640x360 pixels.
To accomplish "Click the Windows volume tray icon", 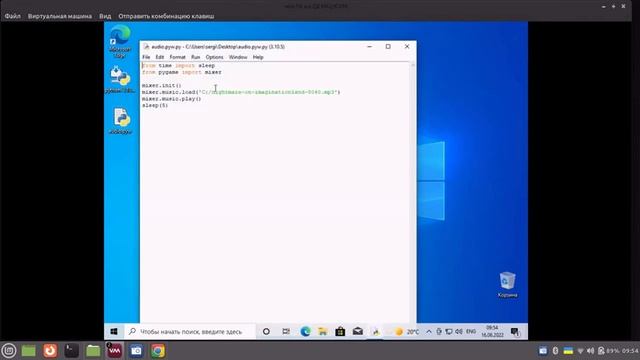I will (x=459, y=331).
